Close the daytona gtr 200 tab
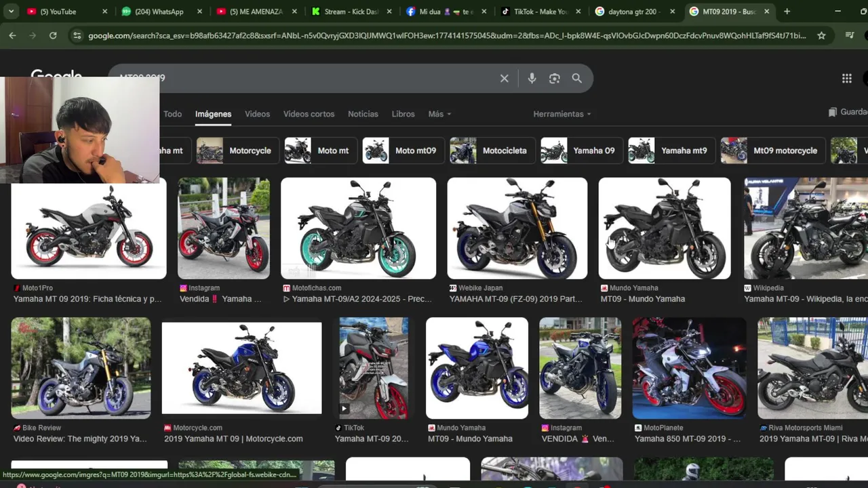868x488 pixels. (x=672, y=12)
